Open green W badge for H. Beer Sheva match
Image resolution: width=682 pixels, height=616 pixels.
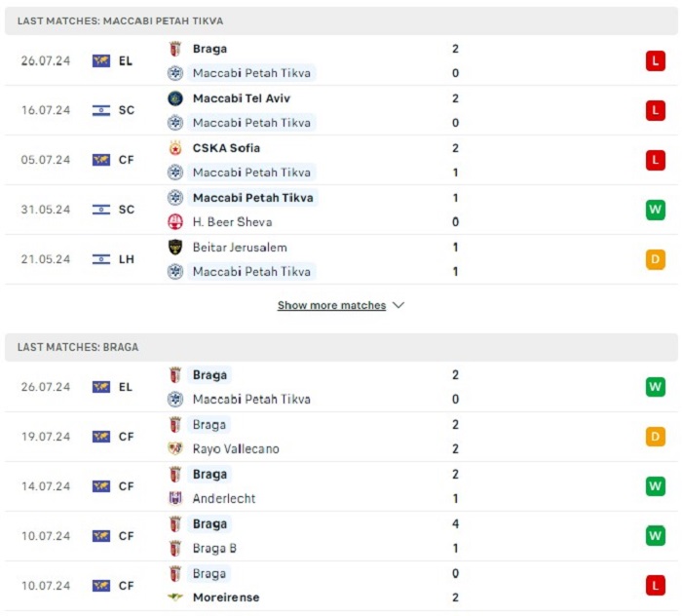656,210
